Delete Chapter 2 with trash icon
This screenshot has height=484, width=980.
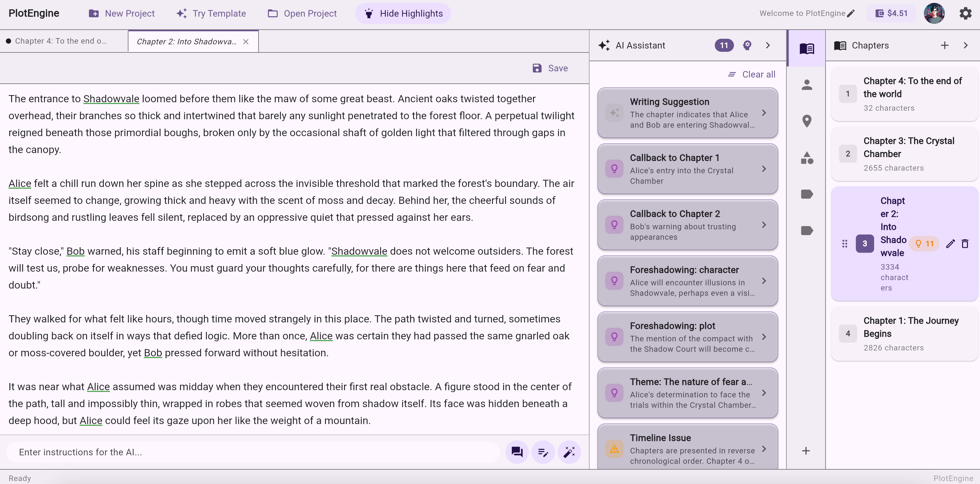[x=965, y=244]
